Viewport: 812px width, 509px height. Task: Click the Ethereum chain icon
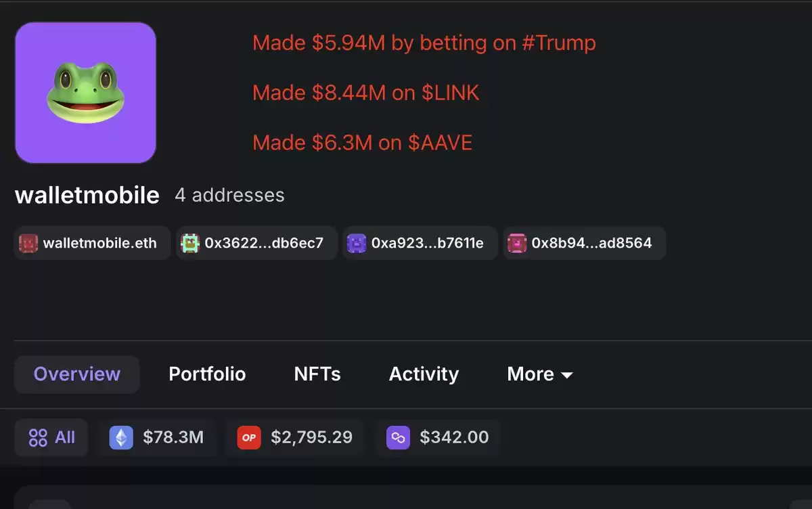121,438
